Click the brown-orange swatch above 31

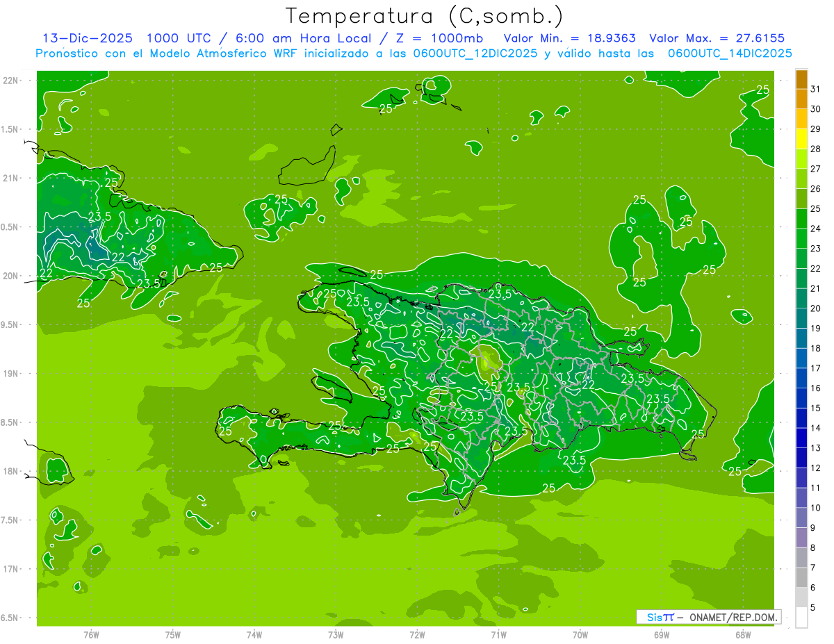(x=801, y=79)
